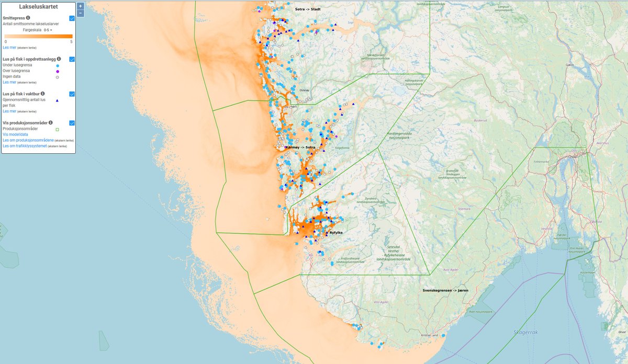Click green Produksjonsområder legend square
The height and width of the screenshot is (364, 628).
coord(57,129)
